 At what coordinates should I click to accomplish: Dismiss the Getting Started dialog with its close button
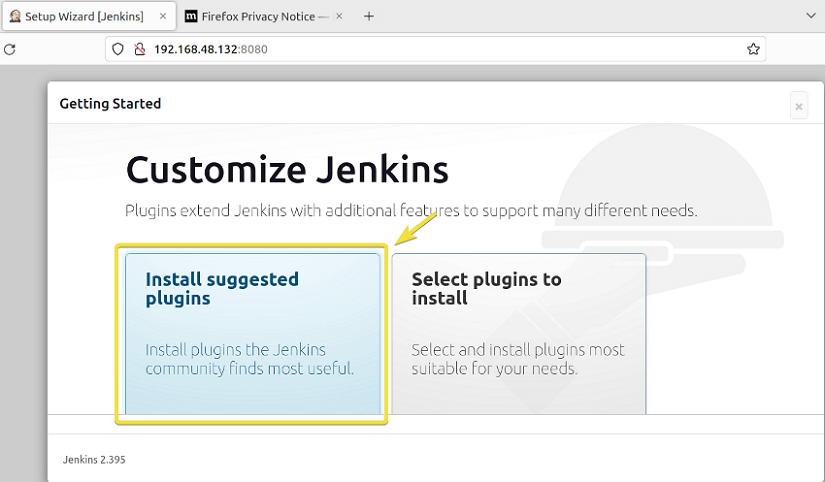799,106
